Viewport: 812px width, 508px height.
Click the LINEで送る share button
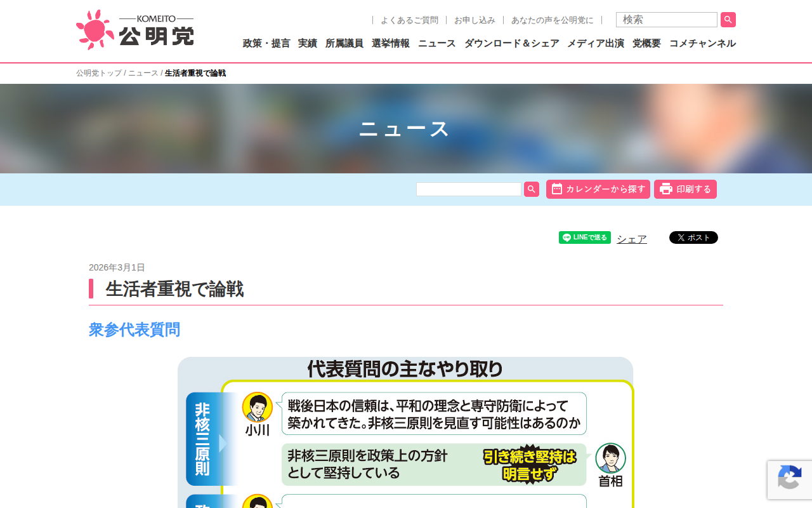coord(585,237)
